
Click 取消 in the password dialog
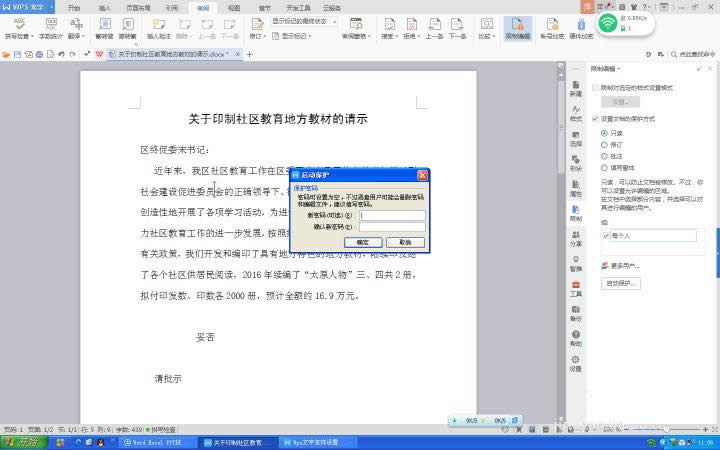click(405, 242)
